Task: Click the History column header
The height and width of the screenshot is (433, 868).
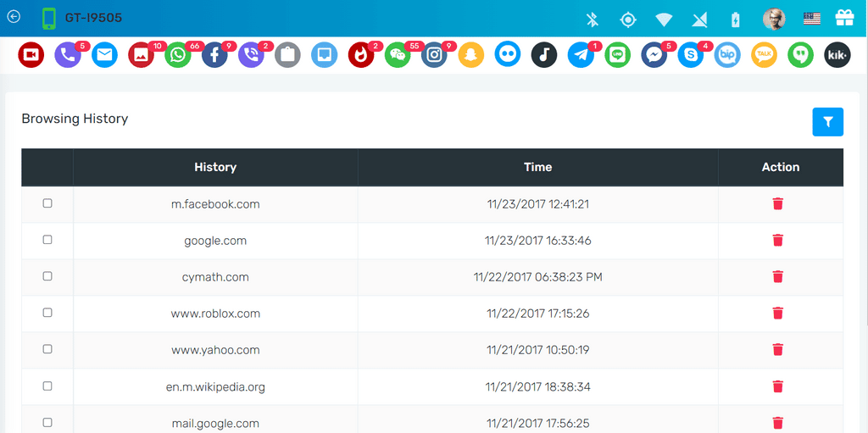Action: [x=215, y=167]
